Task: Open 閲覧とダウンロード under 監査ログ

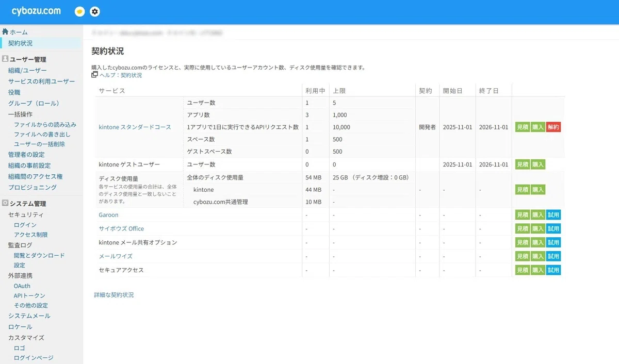Action: point(39,255)
